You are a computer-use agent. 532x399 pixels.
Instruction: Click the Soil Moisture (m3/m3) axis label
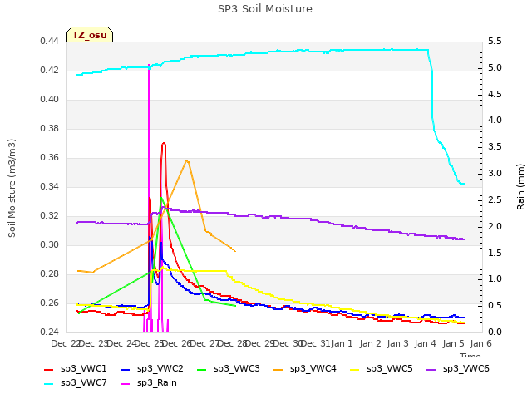[x=12, y=188]
